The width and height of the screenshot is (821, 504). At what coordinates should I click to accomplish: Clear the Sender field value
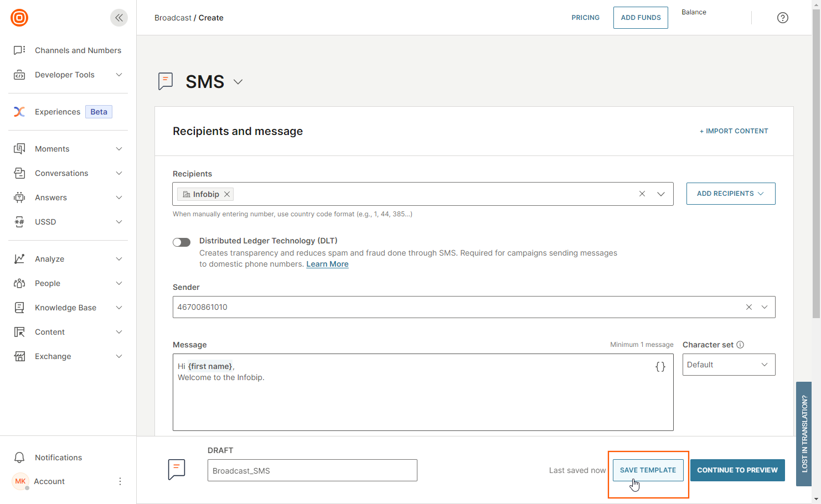[x=748, y=307]
